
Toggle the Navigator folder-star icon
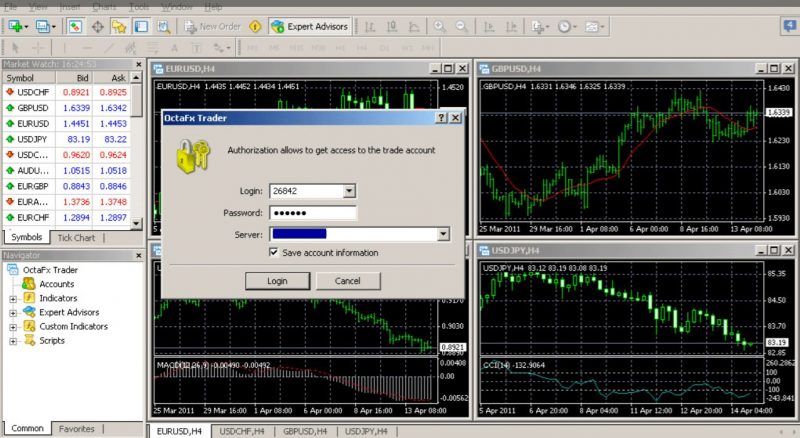click(x=119, y=27)
